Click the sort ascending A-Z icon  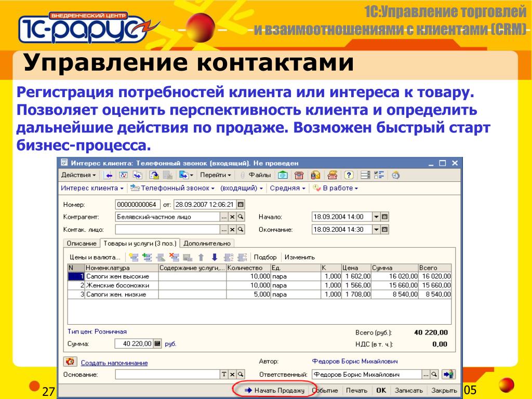(229, 257)
